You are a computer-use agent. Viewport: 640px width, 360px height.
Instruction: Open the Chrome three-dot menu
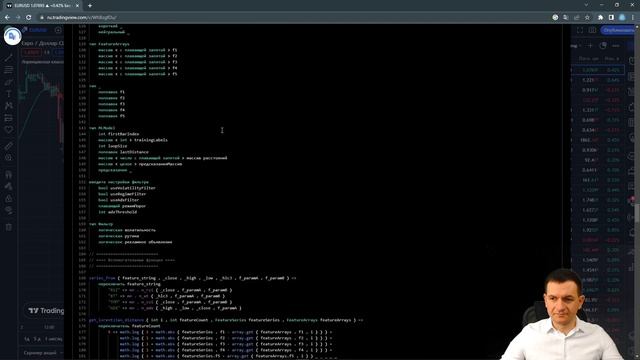pyautogui.click(x=633, y=18)
